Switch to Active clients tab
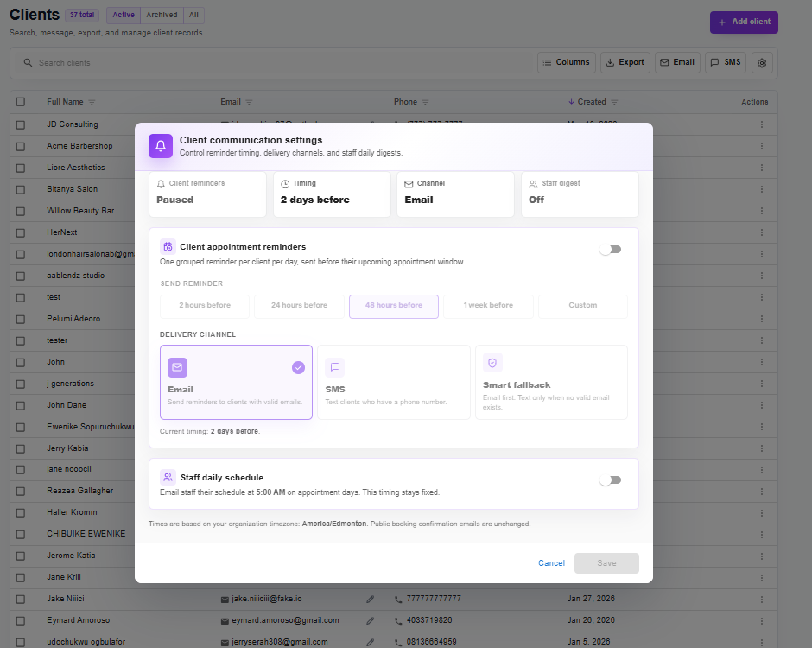This screenshot has height=648, width=812. (x=124, y=15)
